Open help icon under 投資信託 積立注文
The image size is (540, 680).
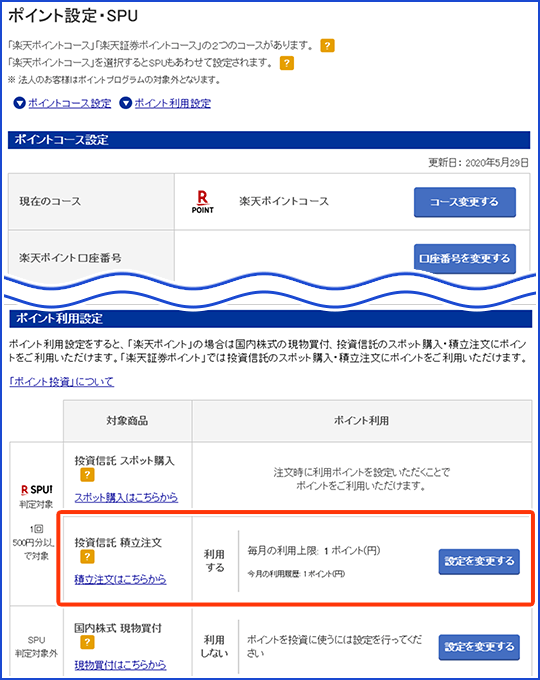[87, 557]
